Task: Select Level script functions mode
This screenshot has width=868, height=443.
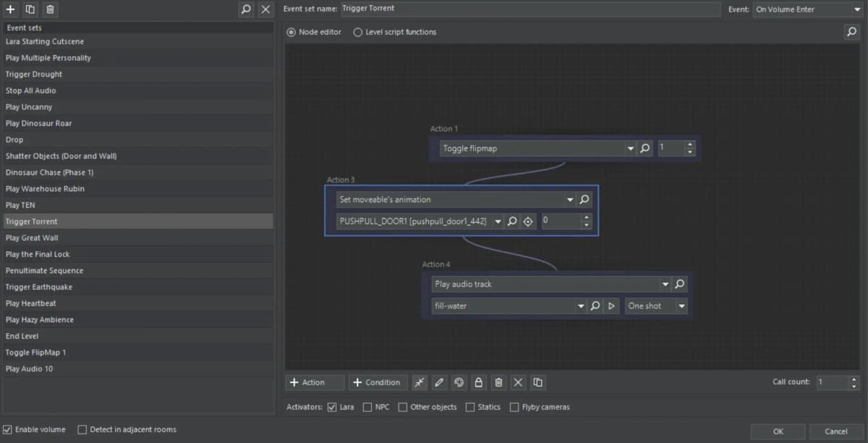Action: click(x=395, y=32)
